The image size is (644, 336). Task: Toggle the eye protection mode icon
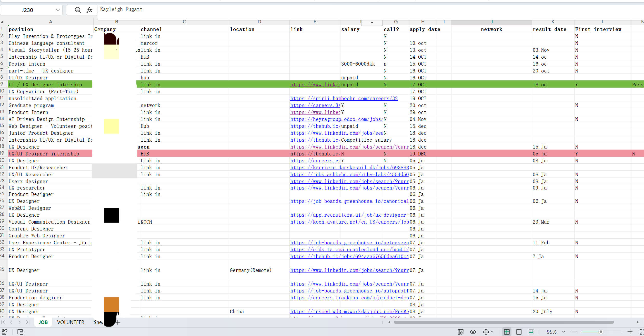pos(473,332)
